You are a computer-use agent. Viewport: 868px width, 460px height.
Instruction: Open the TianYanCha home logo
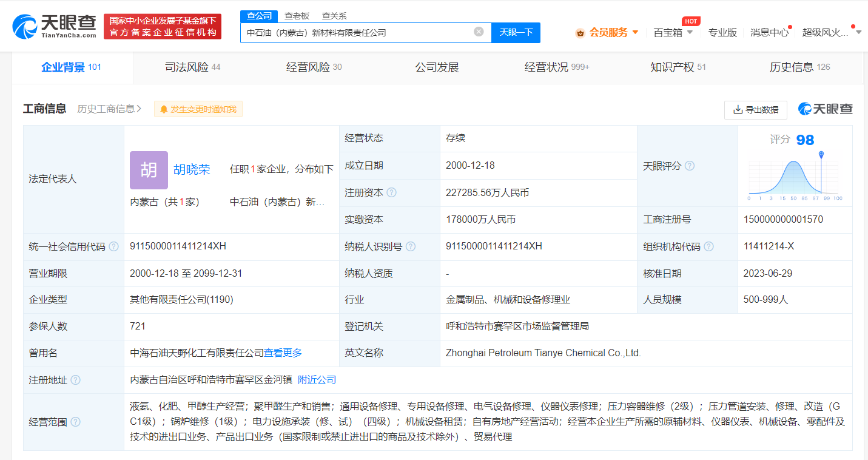(55, 26)
